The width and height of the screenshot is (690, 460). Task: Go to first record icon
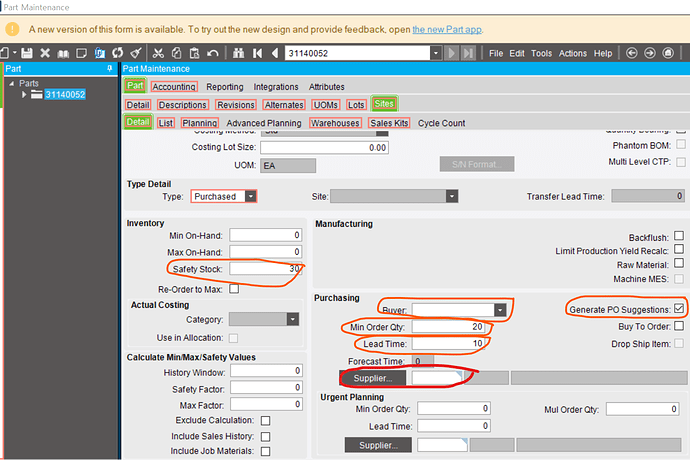pos(257,53)
